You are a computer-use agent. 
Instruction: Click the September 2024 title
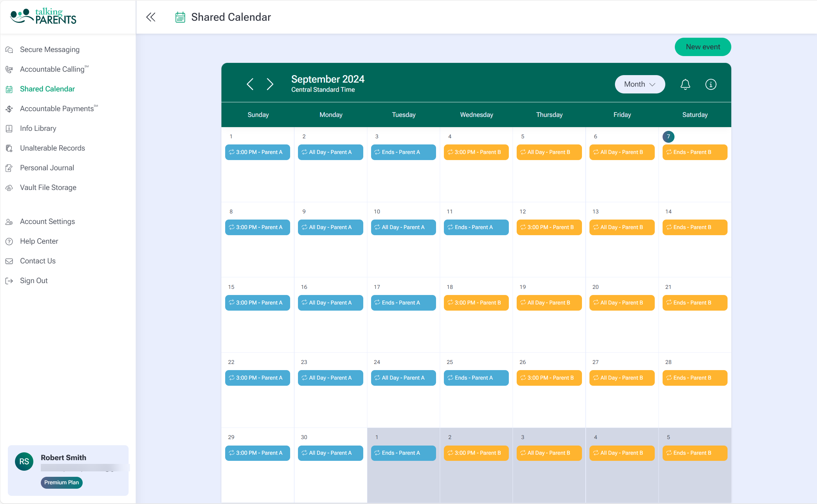[328, 79]
